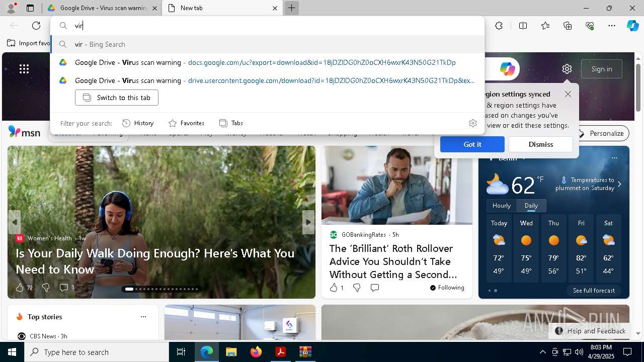Open Import favorites bookmark bar item
Viewport: 644px width, 362px height.
29,43
